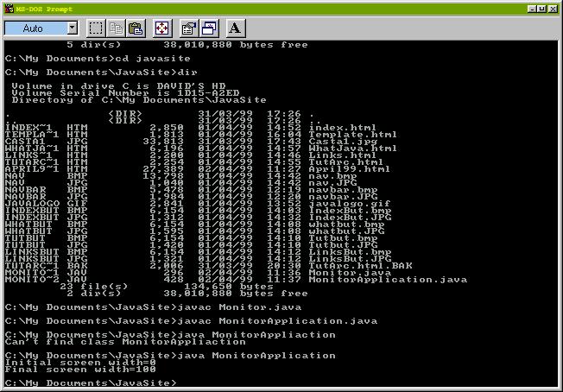Click file name WhatJava.html
This screenshot has height=392, width=563.
(353, 148)
